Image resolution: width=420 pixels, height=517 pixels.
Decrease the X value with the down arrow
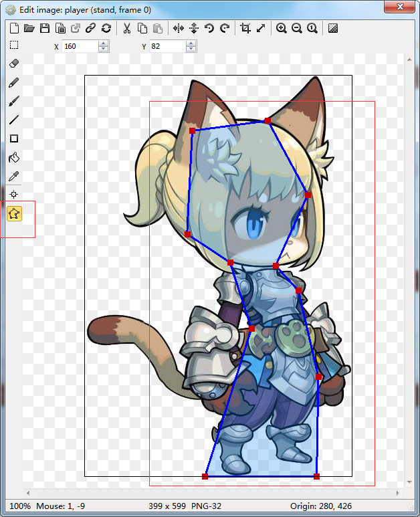tap(104, 49)
